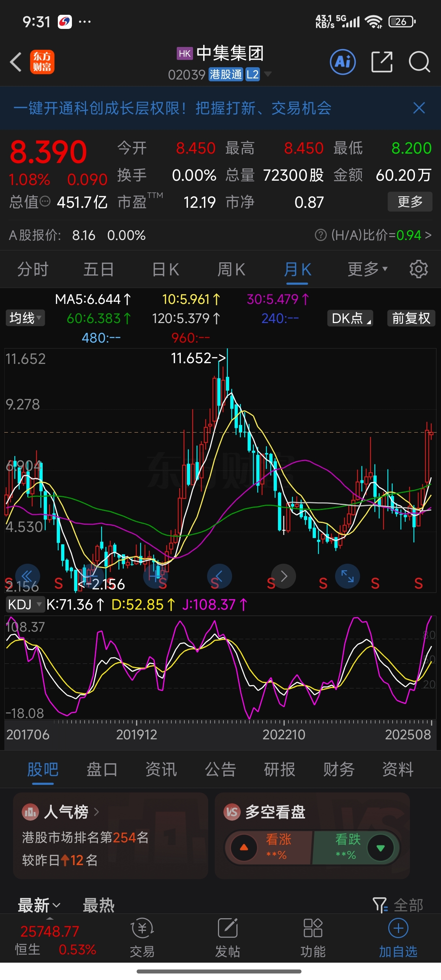
Task: Tap the 11.652 high marker
Action: point(198,358)
